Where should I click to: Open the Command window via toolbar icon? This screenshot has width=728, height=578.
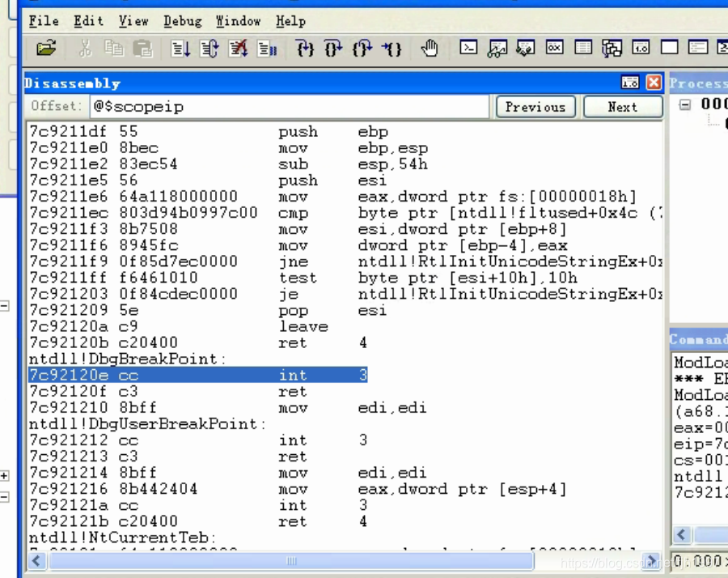(x=468, y=48)
